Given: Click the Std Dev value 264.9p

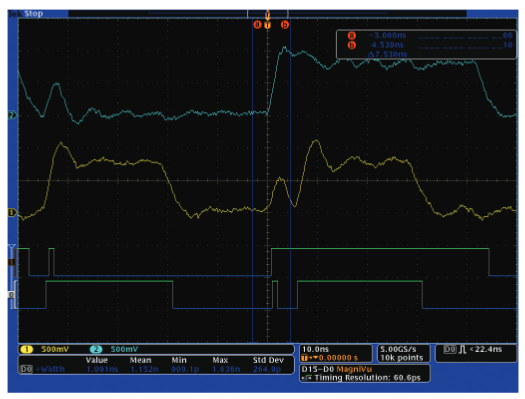Looking at the screenshot, I should 267,369.
